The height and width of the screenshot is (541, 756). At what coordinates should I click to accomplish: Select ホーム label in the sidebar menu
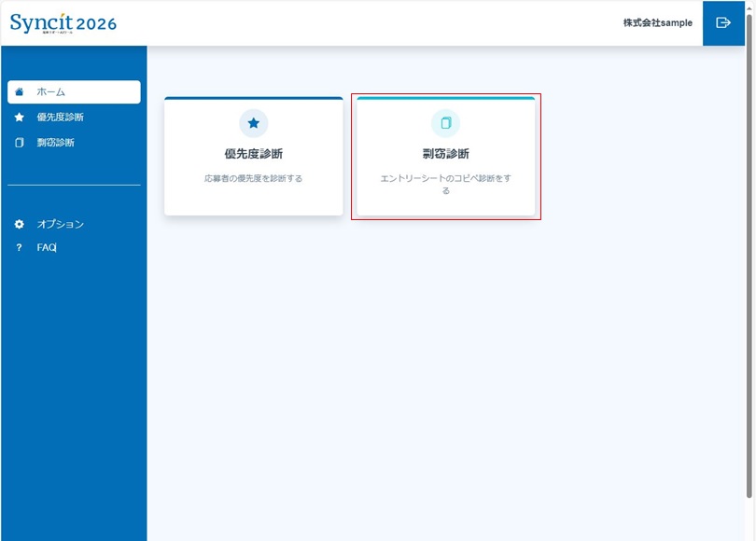tap(51, 91)
